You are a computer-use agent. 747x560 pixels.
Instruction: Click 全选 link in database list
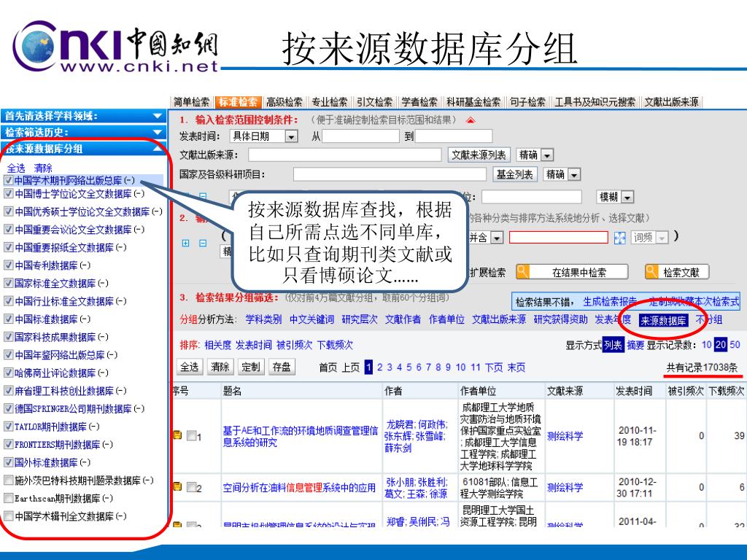[16, 168]
